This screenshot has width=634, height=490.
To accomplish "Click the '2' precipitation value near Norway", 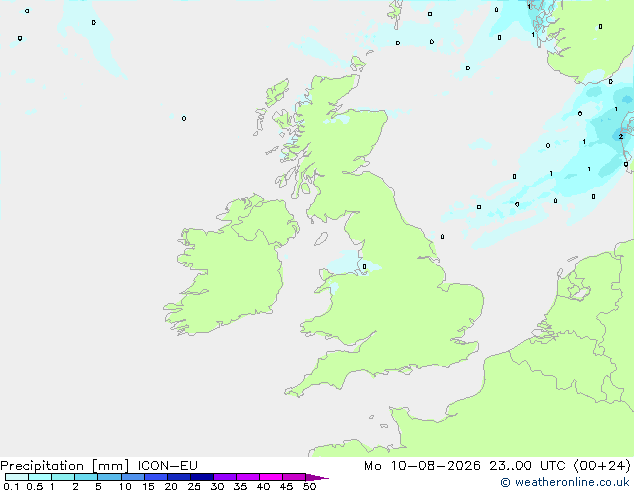I will [x=621, y=137].
